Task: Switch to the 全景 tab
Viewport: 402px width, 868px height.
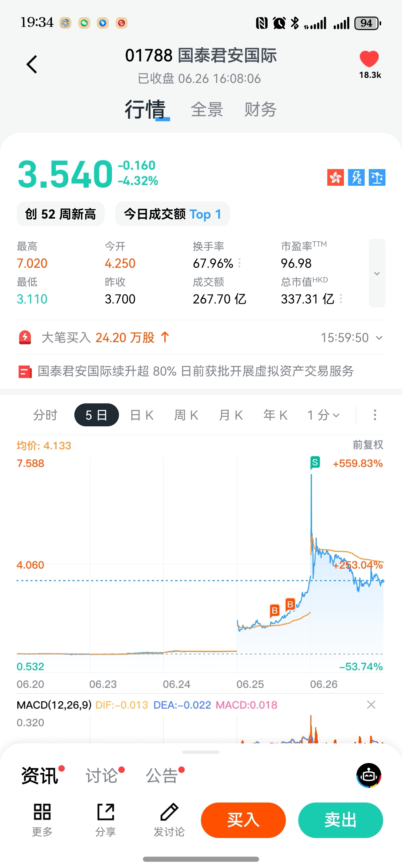Action: pos(207,109)
